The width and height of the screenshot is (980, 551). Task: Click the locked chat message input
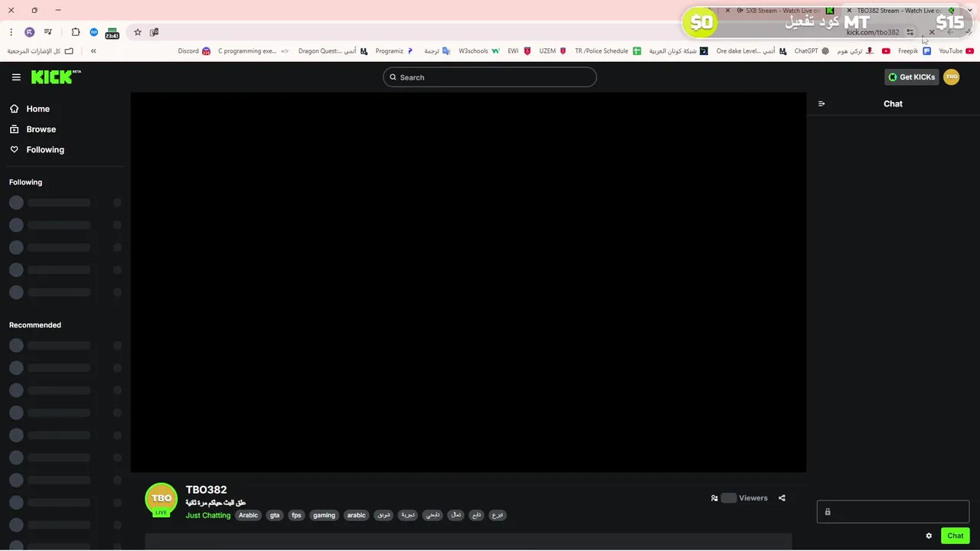click(893, 512)
